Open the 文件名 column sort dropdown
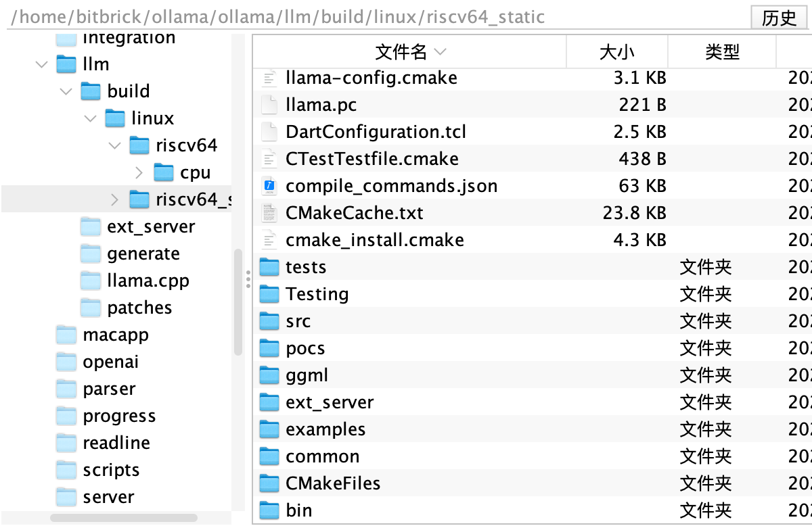Screen dimensions: 812x526 point(441,51)
